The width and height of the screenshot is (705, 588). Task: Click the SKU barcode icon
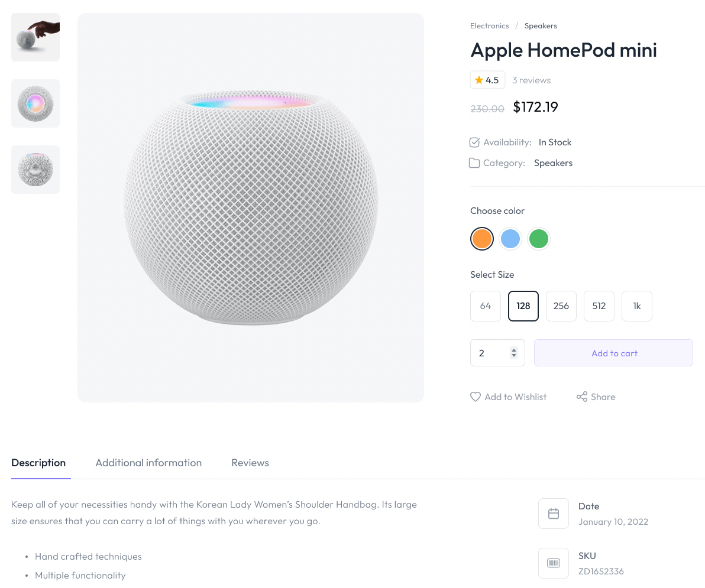[x=554, y=563]
